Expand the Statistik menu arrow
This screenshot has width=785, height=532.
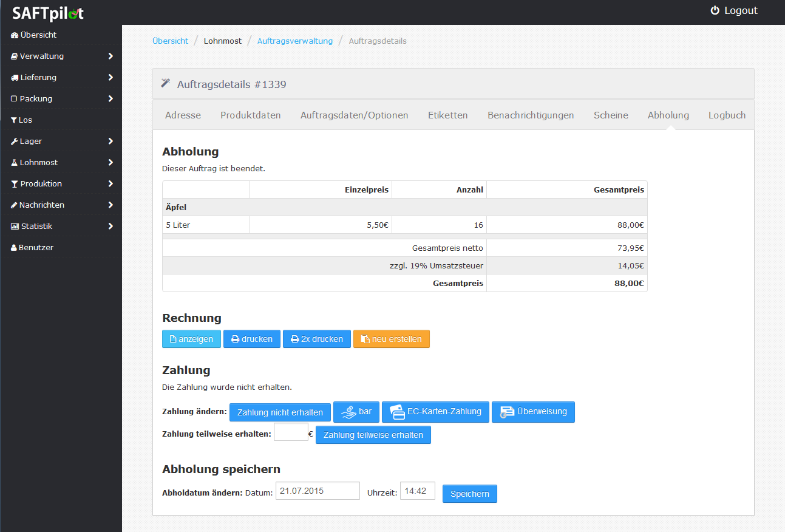tap(110, 227)
